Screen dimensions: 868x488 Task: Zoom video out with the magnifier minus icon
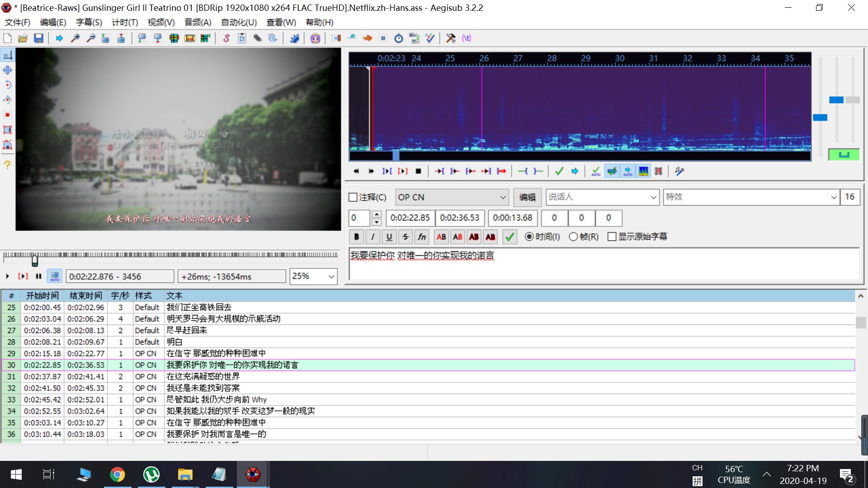click(x=90, y=38)
